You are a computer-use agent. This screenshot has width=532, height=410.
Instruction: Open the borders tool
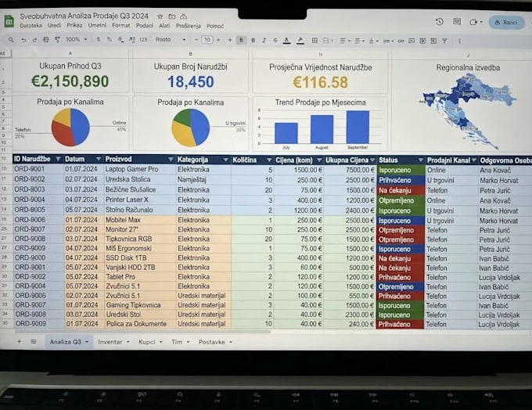[315, 41]
